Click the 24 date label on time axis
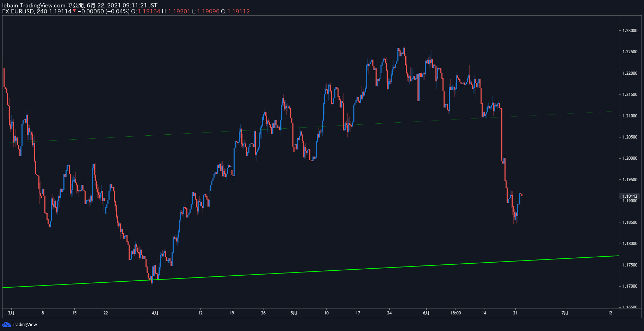 389,313
